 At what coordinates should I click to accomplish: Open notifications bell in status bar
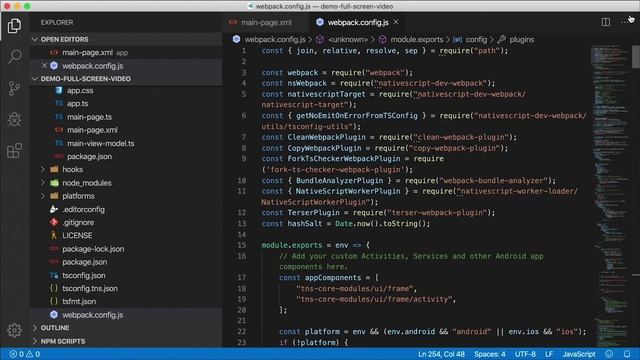[x=627, y=354]
